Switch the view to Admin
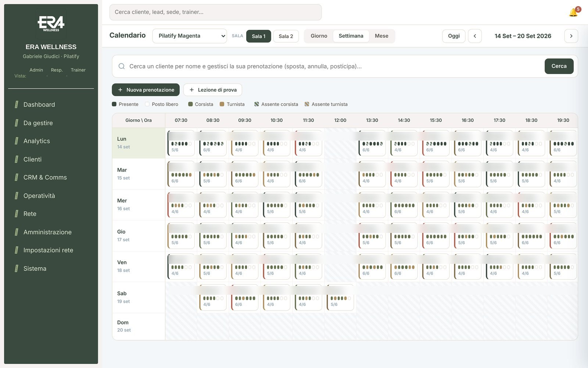The image size is (588, 368). (36, 70)
